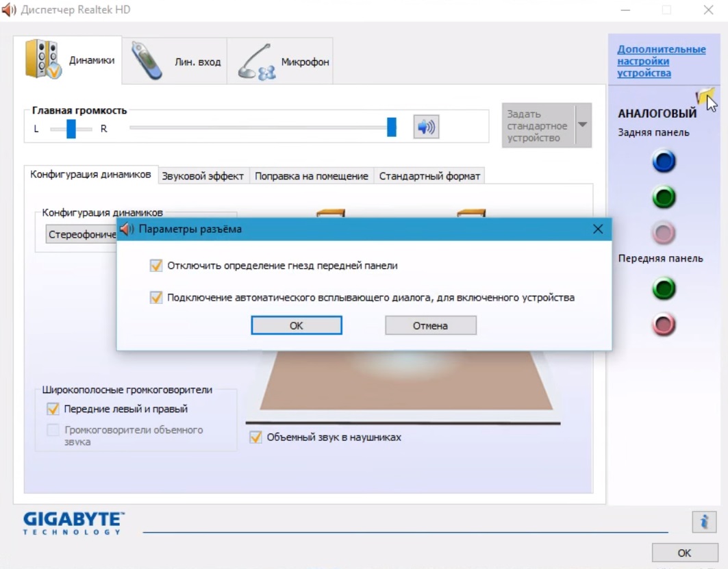
Task: Click the green front panel jack
Action: 664,289
